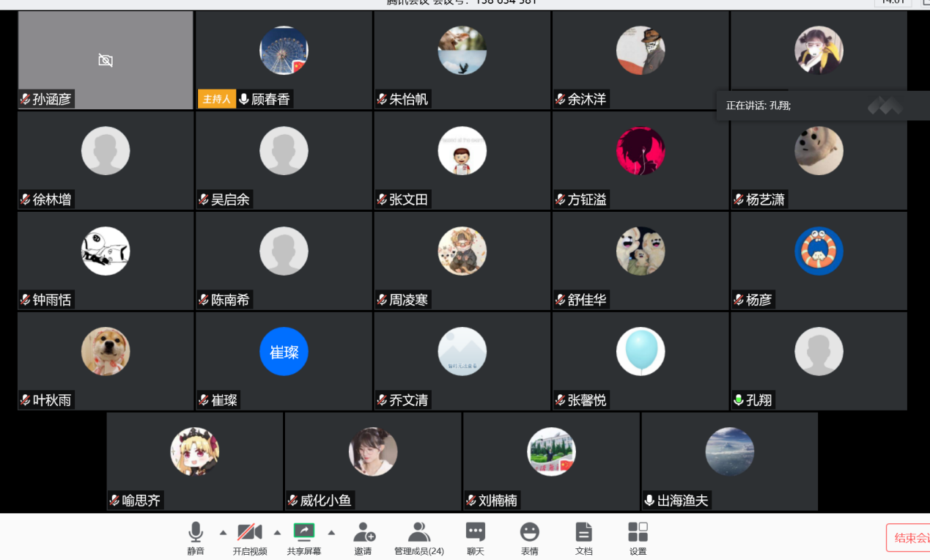This screenshot has height=560, width=930.
Task: Open the 表情 emoji reactions icon
Action: coord(530,533)
